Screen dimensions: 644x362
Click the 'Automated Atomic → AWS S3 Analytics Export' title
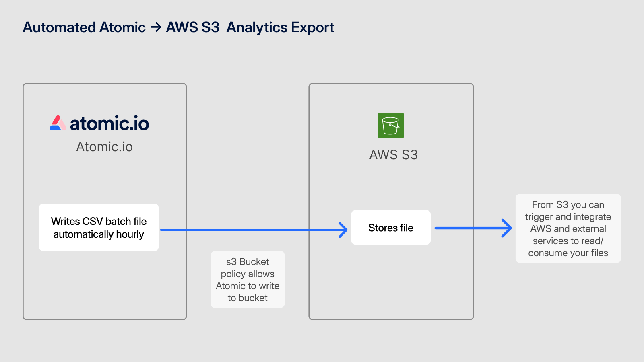[x=178, y=27]
